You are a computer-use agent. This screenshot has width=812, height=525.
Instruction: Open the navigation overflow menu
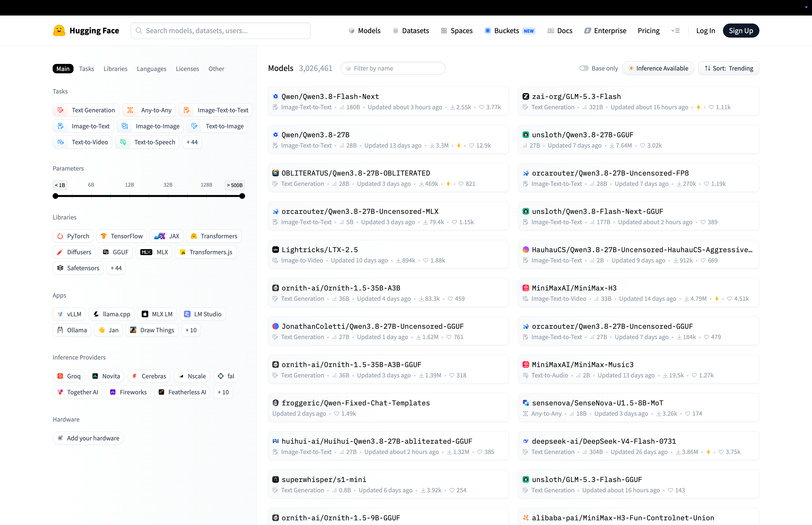click(x=675, y=31)
